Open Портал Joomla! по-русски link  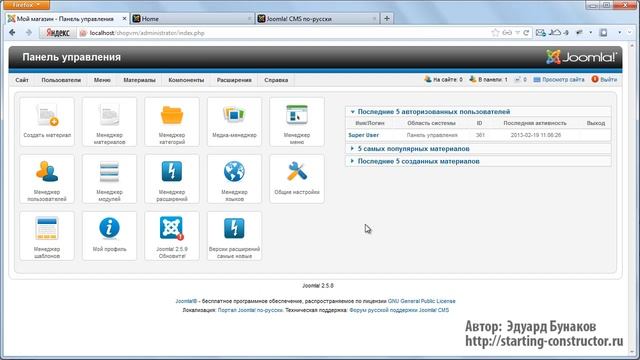click(250, 310)
